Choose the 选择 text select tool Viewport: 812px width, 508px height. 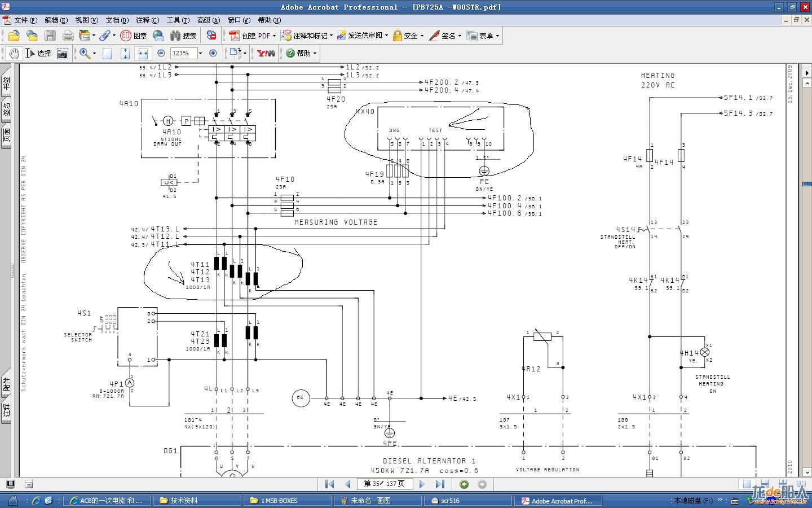tap(38, 53)
